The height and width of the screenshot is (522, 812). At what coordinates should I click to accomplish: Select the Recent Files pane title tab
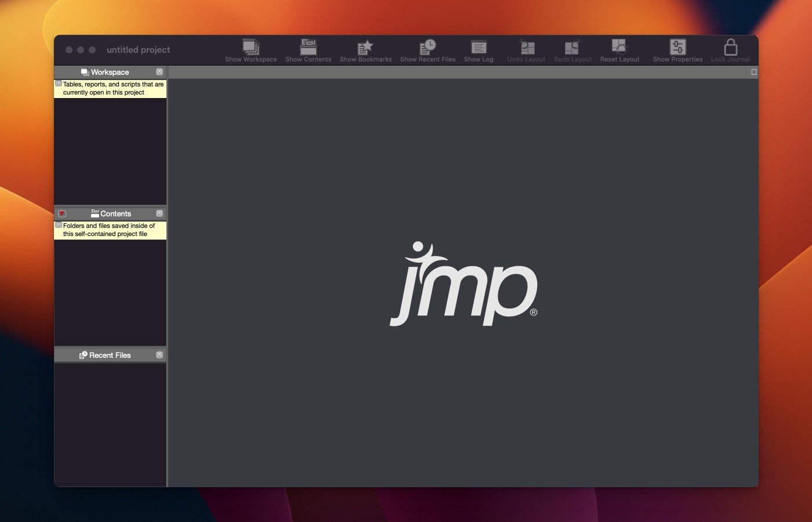coord(105,355)
